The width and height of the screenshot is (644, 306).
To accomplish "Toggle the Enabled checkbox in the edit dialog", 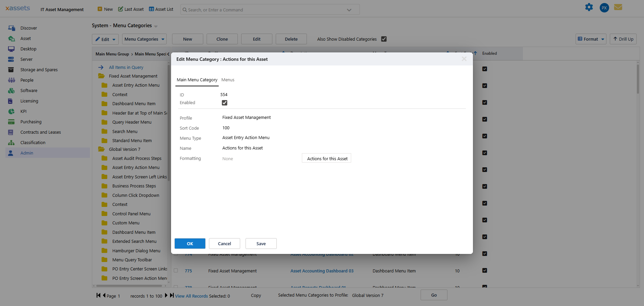I will tap(224, 103).
